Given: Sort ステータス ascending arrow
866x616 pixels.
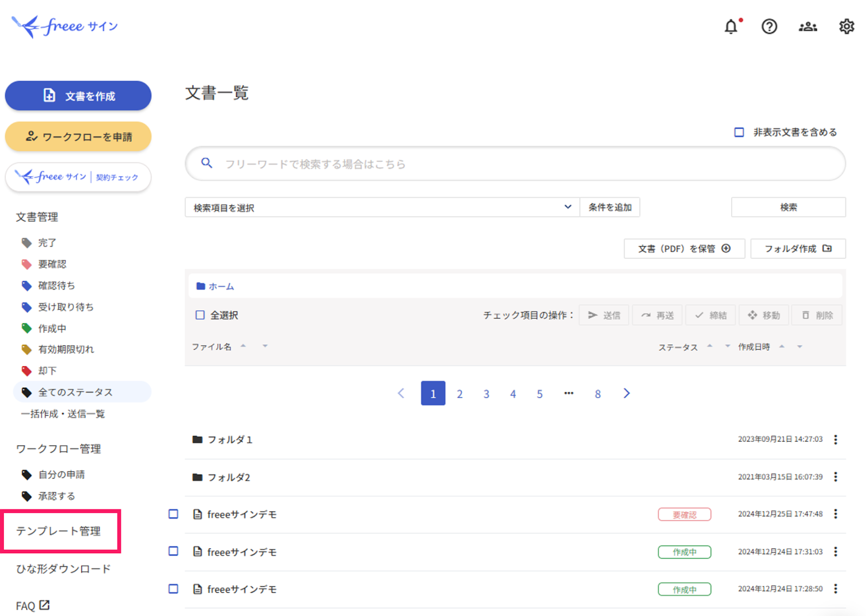Looking at the screenshot, I should [710, 345].
